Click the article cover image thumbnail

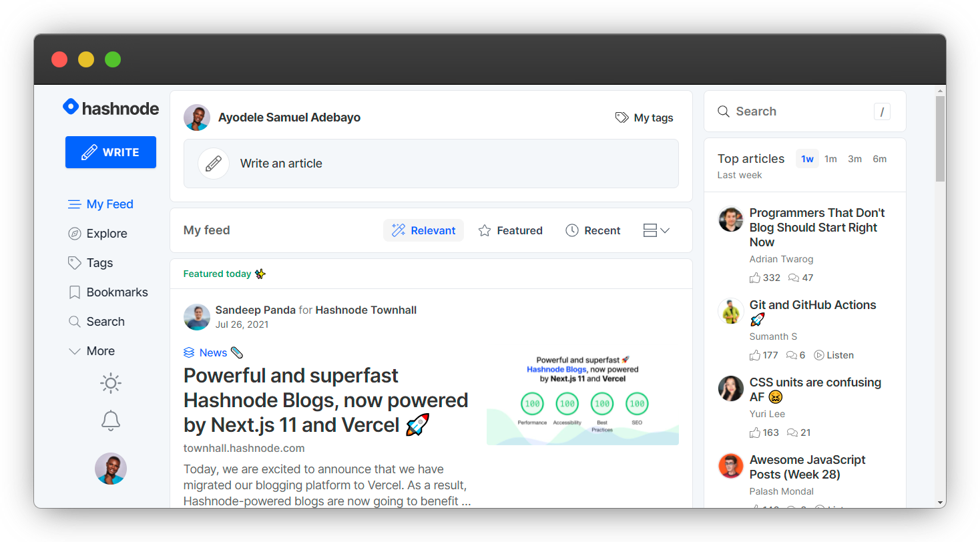coord(583,398)
